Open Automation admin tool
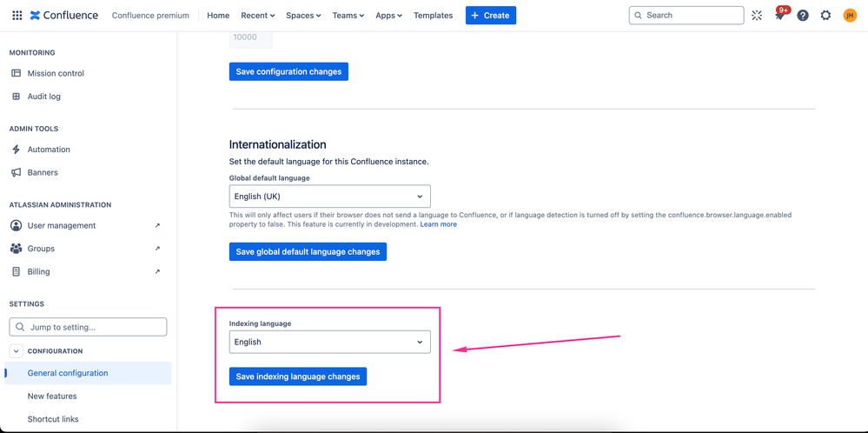Viewport: 868px width, 433px height. (49, 150)
